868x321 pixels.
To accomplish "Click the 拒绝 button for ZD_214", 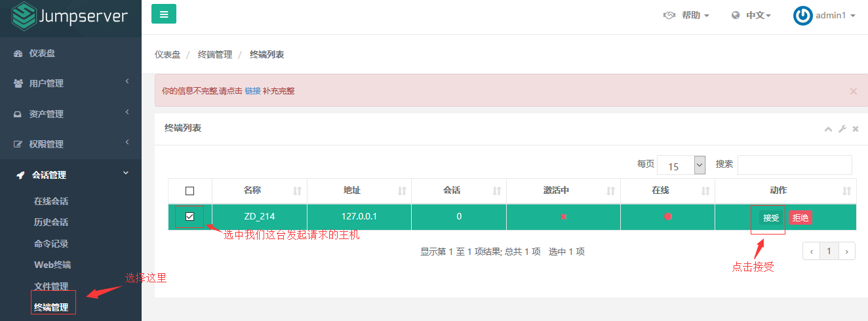I will 800,217.
